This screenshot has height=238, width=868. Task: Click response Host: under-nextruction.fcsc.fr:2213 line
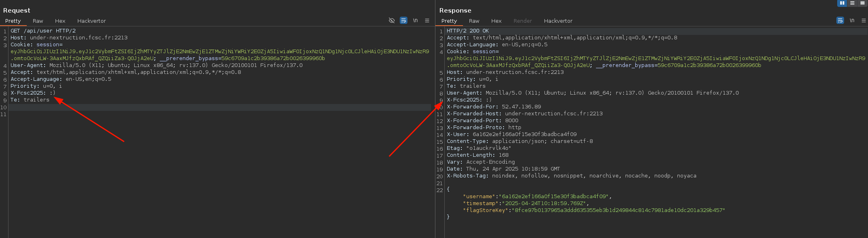pos(505,72)
